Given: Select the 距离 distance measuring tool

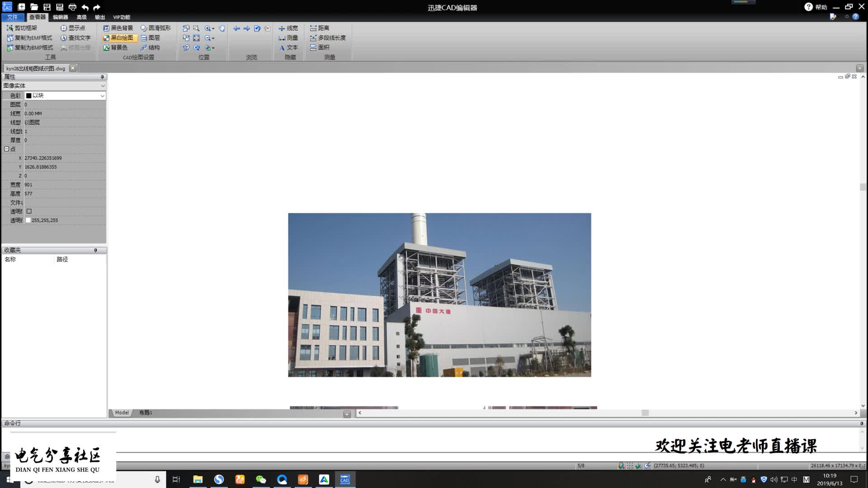Looking at the screenshot, I should [319, 28].
